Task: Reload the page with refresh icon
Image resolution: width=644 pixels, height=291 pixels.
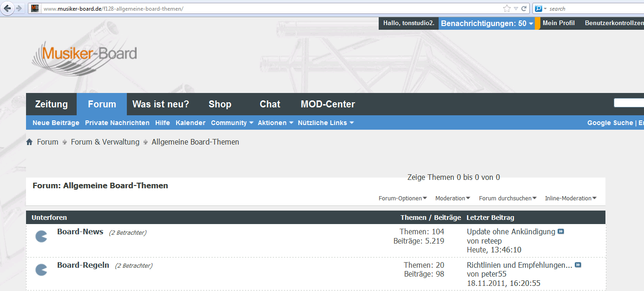Action: [524, 8]
